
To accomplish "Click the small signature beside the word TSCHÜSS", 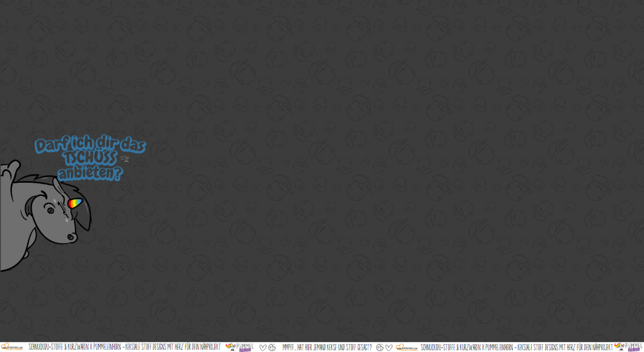I will point(125,158).
